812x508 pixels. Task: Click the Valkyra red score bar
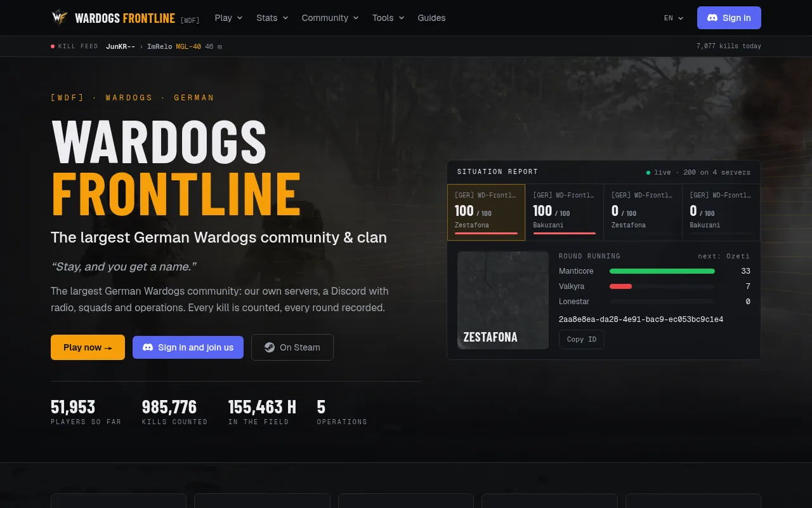pos(620,286)
